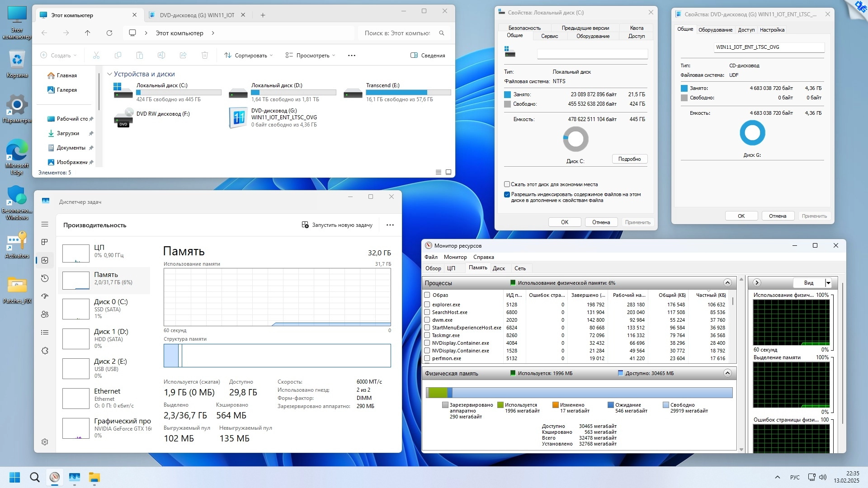The width and height of the screenshot is (868, 488).
Task: Disable allow file content indexing checkbox
Action: (507, 195)
